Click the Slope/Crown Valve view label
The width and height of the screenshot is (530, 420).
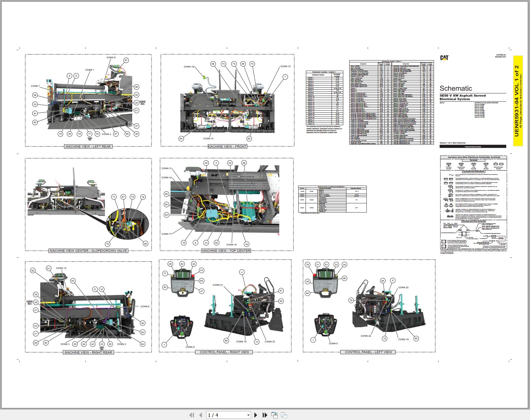click(x=88, y=251)
